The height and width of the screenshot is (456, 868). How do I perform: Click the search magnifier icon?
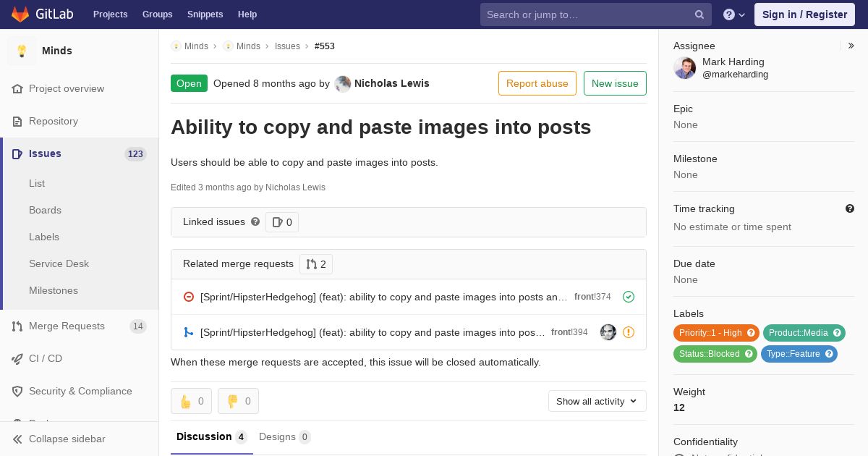699,14
